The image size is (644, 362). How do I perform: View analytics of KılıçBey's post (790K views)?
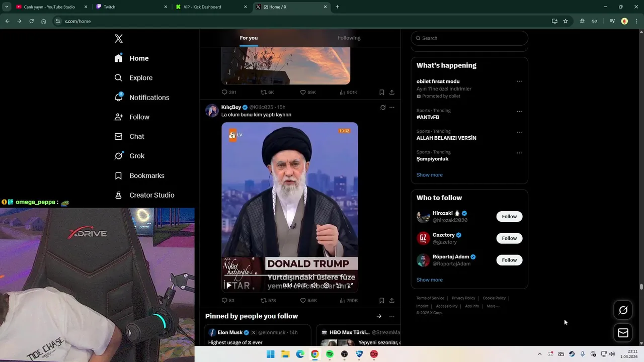(349, 300)
